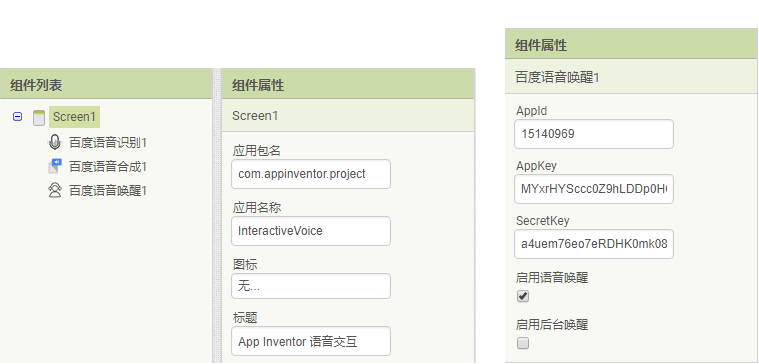Select 百度语音唤醒1 component

[108, 191]
